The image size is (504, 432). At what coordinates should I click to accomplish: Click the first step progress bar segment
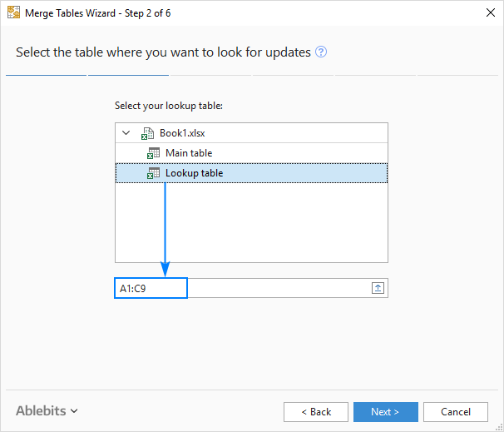46,75
